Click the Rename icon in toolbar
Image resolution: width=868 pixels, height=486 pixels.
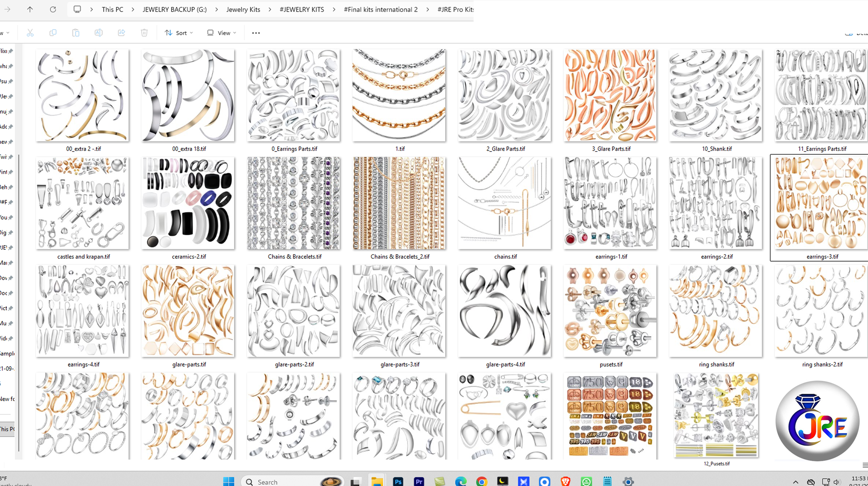click(x=98, y=33)
